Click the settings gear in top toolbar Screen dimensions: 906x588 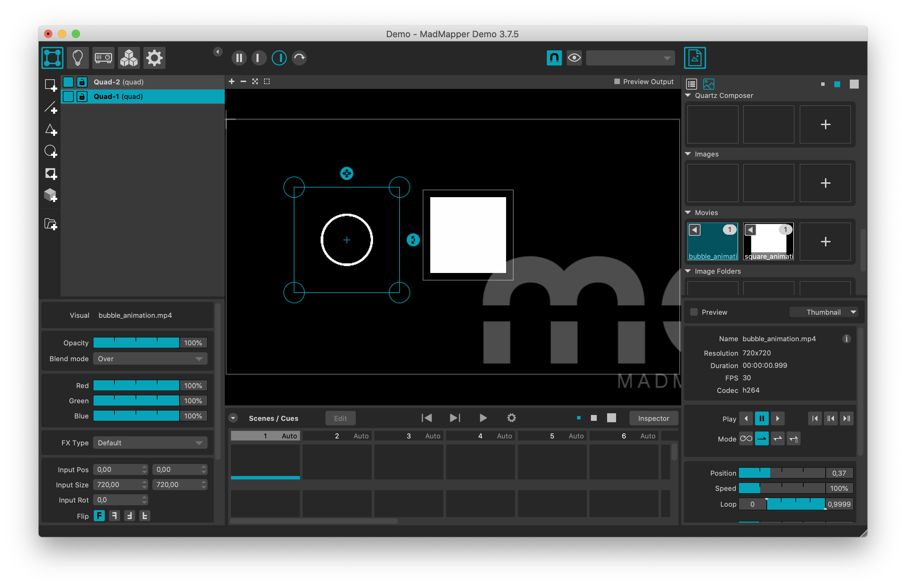(154, 58)
